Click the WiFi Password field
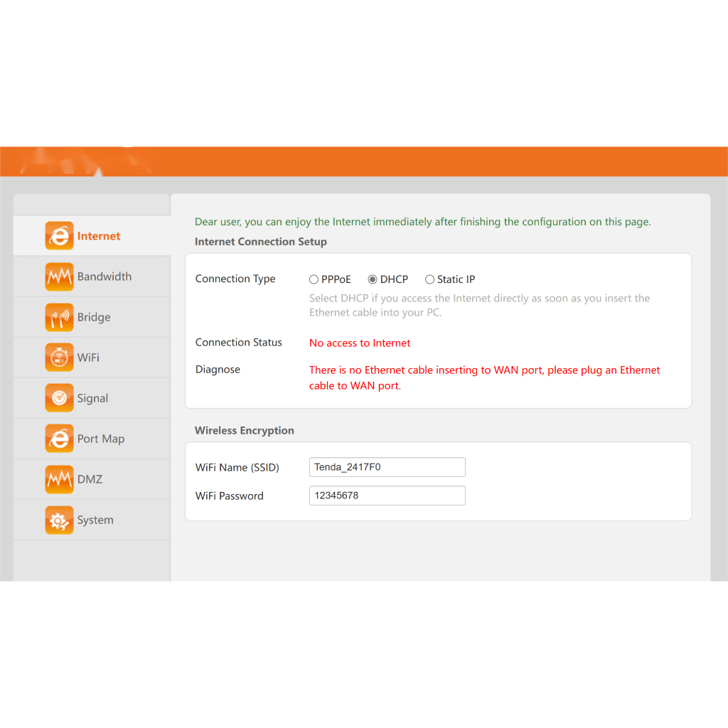 pyautogui.click(x=387, y=496)
